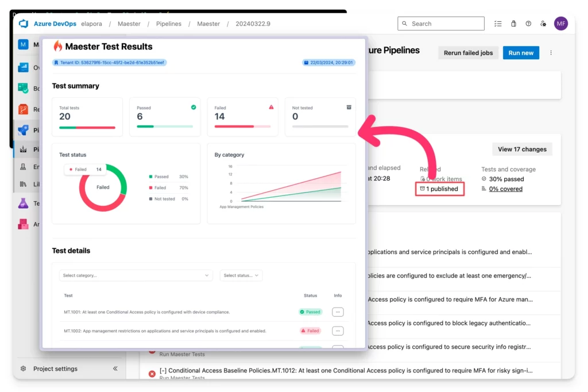The height and width of the screenshot is (392, 588).
Task: Click the Azure DevOps logo icon
Action: (24, 24)
